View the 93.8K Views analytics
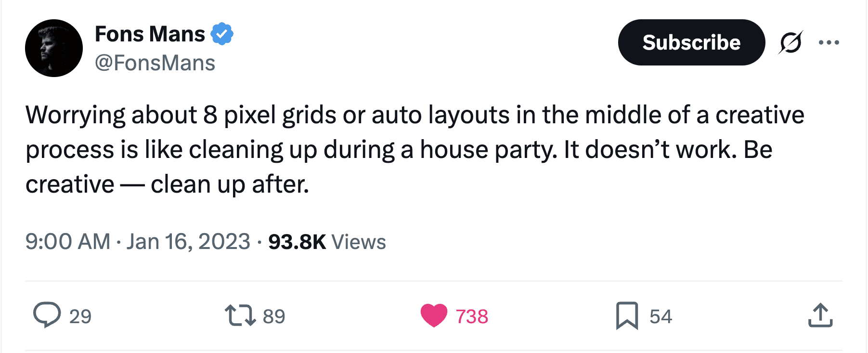Viewport: 868px width, 353px height. (327, 242)
